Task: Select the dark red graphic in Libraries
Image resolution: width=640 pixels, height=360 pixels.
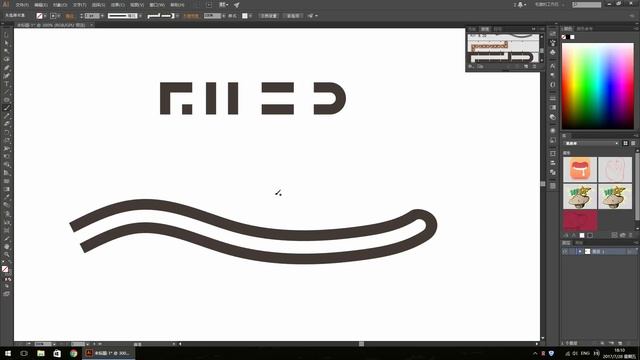Action: point(580,221)
